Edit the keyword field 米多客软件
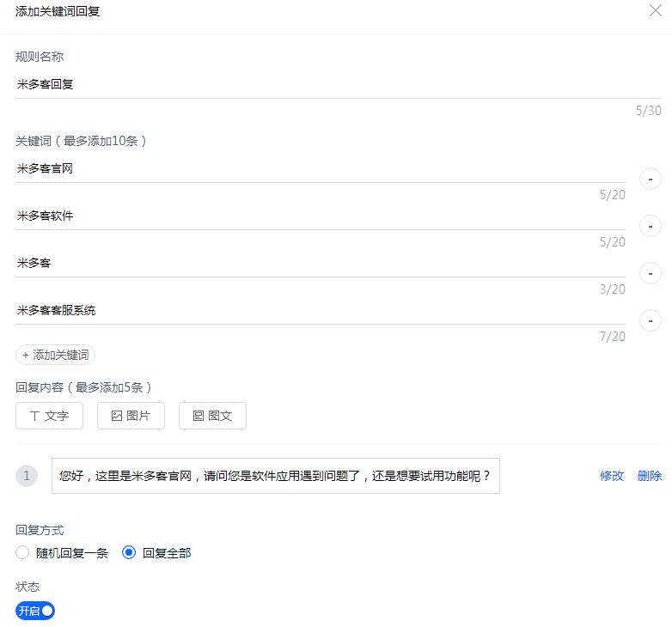The width and height of the screenshot is (672, 627). coord(321,216)
